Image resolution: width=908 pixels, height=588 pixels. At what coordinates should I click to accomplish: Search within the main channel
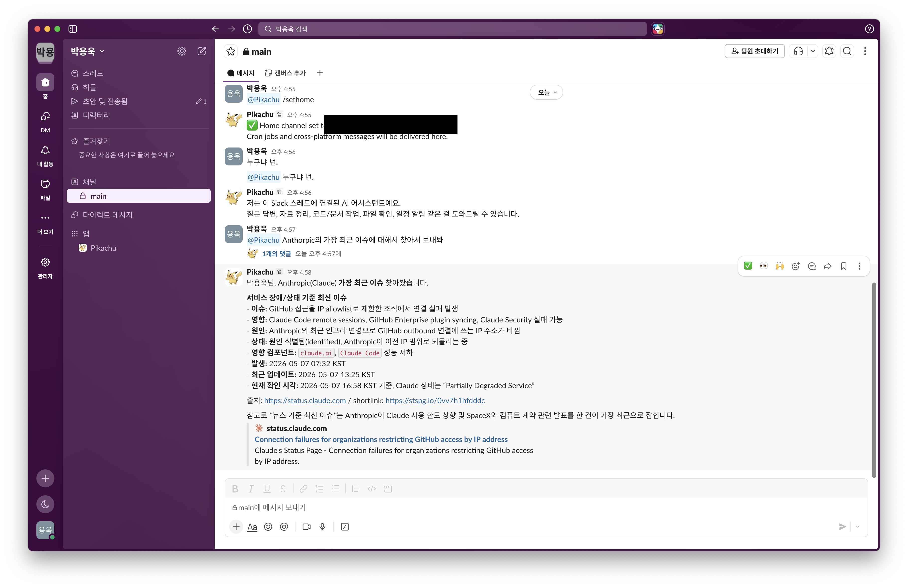click(x=847, y=51)
